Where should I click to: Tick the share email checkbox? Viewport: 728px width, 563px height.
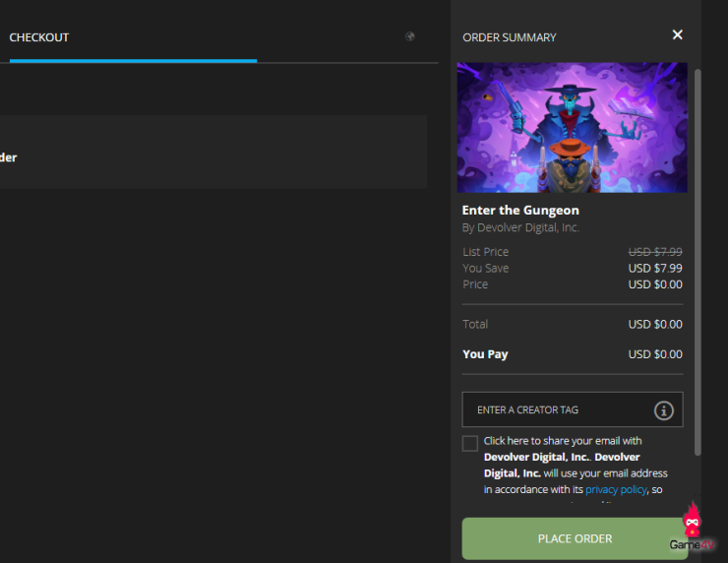pyautogui.click(x=470, y=443)
